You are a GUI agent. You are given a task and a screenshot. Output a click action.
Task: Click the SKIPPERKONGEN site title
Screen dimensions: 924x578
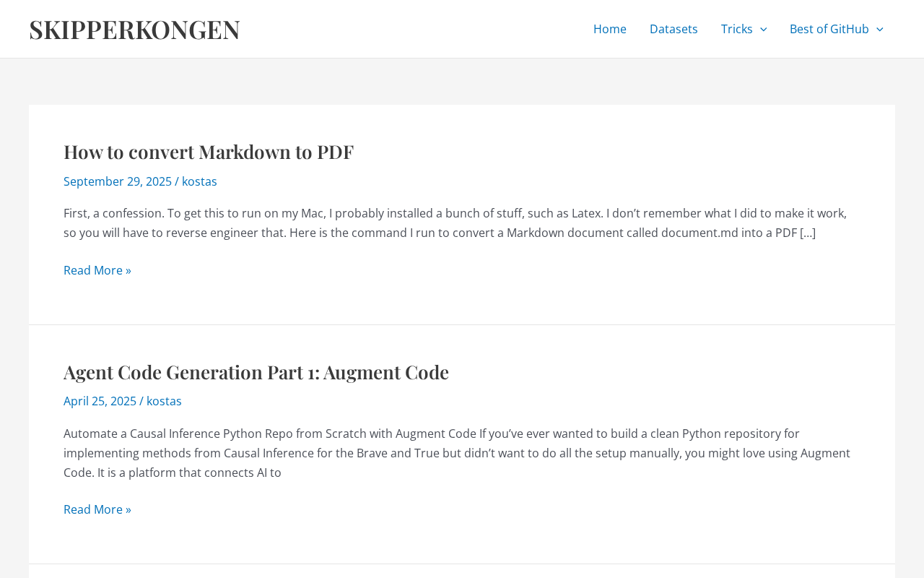pos(134,29)
